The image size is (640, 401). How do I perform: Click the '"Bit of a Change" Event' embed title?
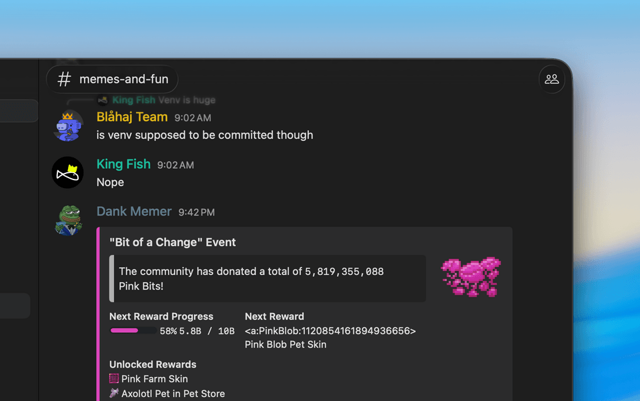pos(172,242)
